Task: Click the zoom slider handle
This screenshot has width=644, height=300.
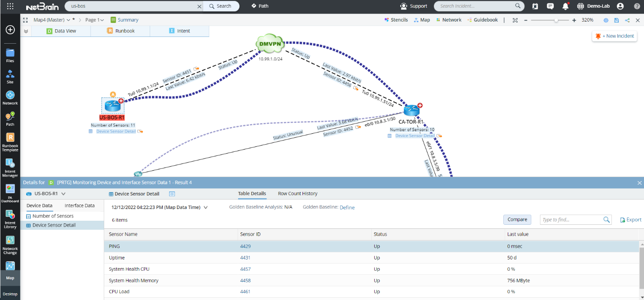Action: (x=556, y=20)
